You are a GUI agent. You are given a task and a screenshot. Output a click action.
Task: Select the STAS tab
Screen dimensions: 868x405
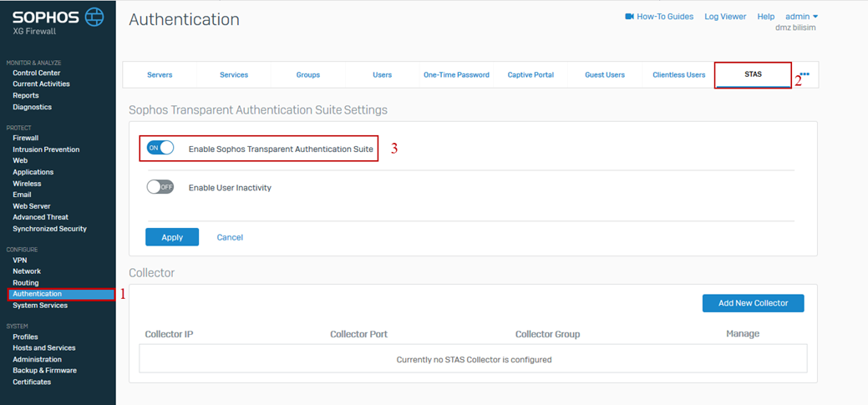click(753, 74)
